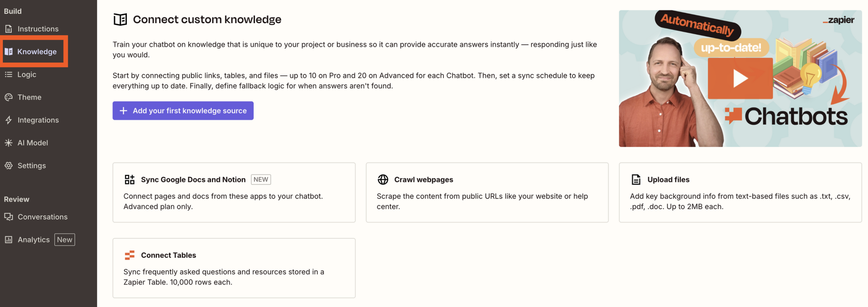Choose the Crawl webpages option

point(487,192)
